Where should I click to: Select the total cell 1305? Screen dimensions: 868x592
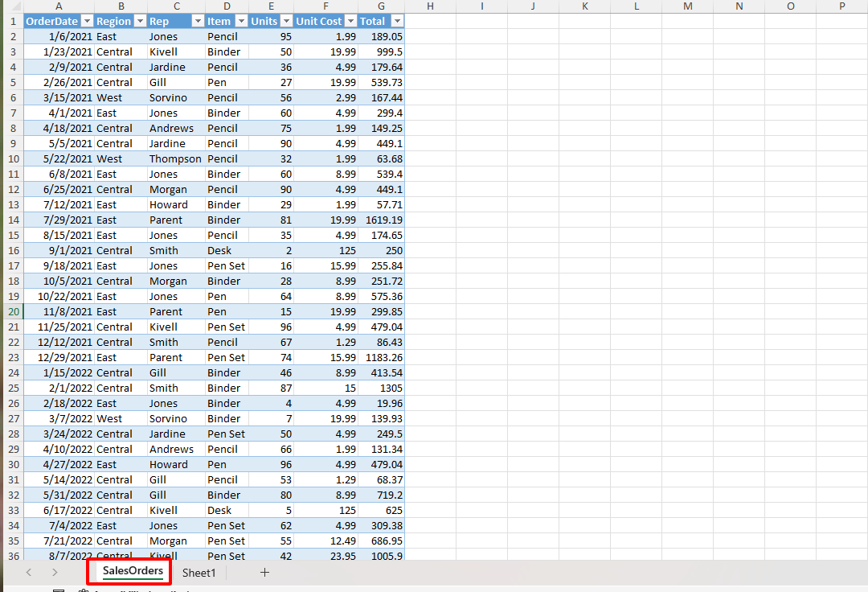coord(382,388)
